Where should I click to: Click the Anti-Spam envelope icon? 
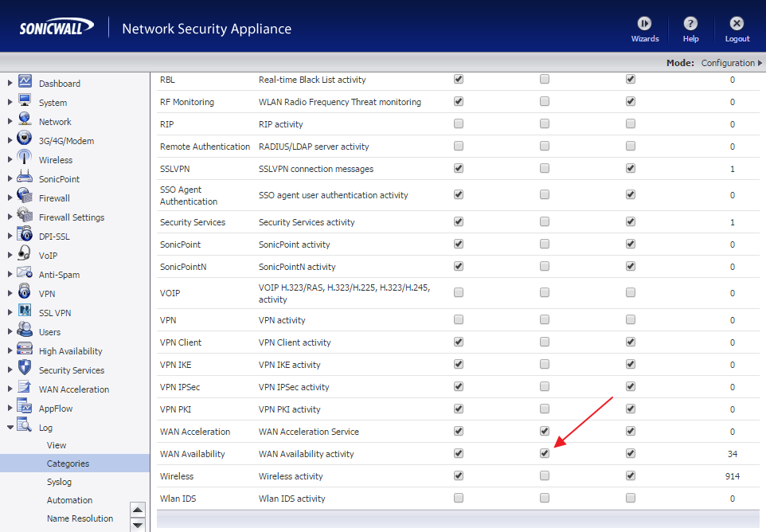(x=25, y=272)
